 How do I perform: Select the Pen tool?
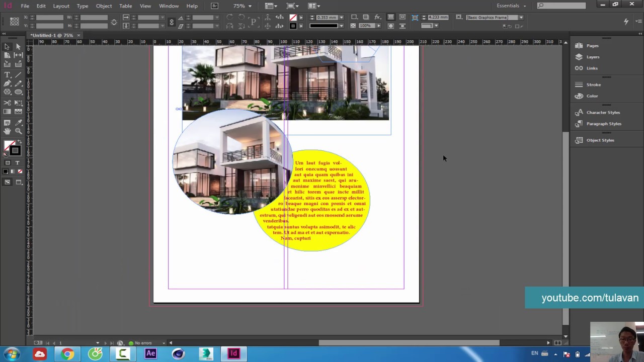coord(7,83)
